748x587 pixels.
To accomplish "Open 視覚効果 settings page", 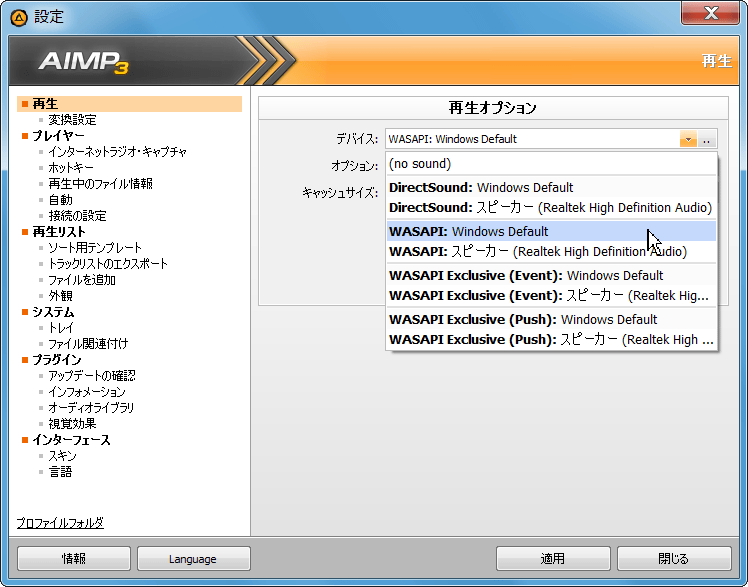I will pyautogui.click(x=73, y=423).
